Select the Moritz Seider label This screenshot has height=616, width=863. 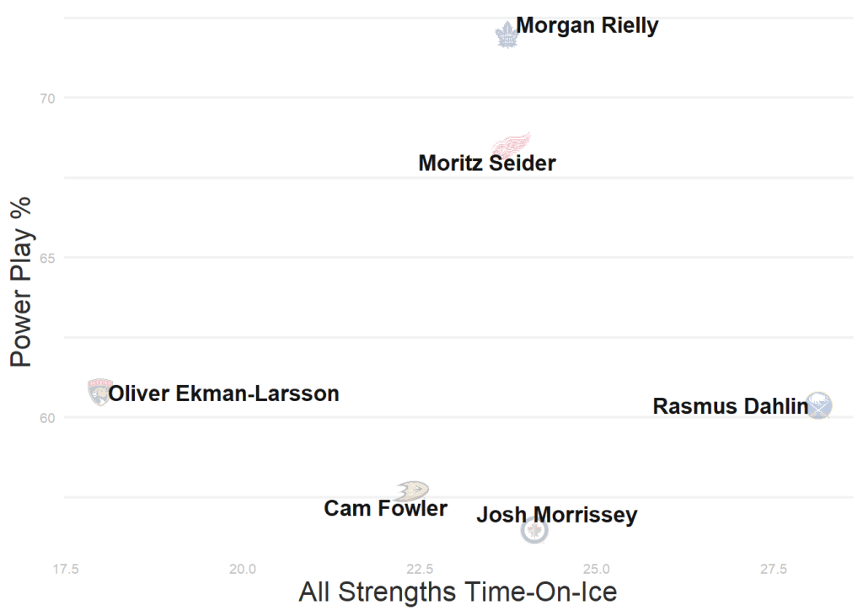click(x=487, y=163)
